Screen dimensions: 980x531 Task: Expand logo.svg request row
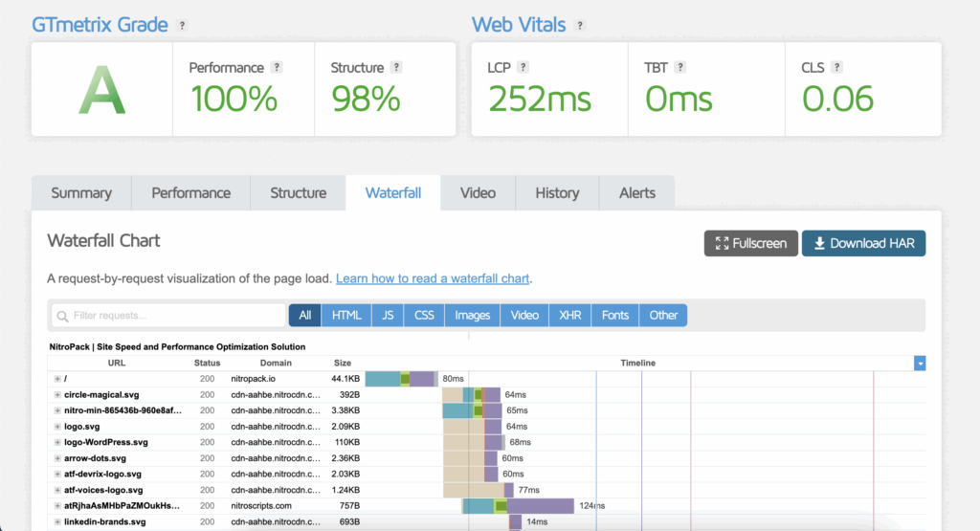(x=56, y=427)
